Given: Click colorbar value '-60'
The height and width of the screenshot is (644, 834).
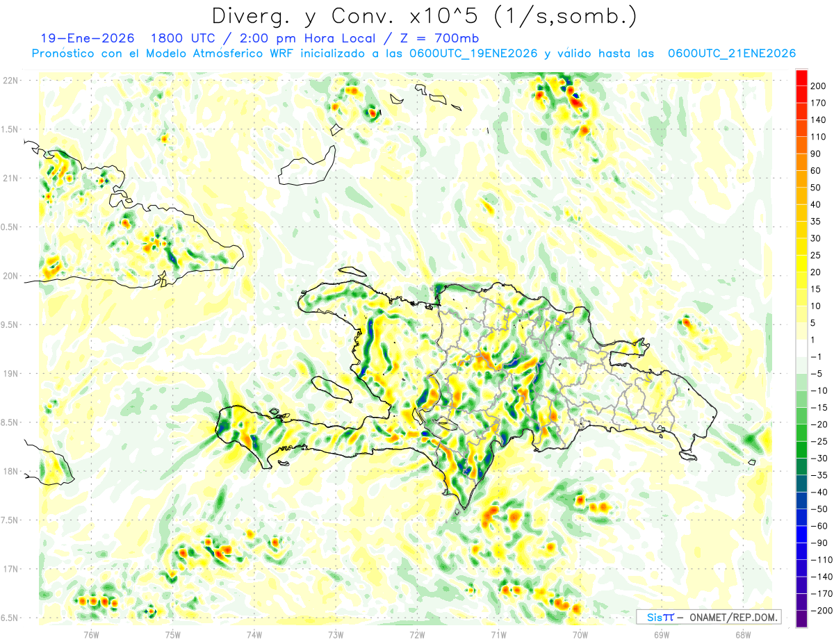Looking at the screenshot, I should [x=819, y=526].
